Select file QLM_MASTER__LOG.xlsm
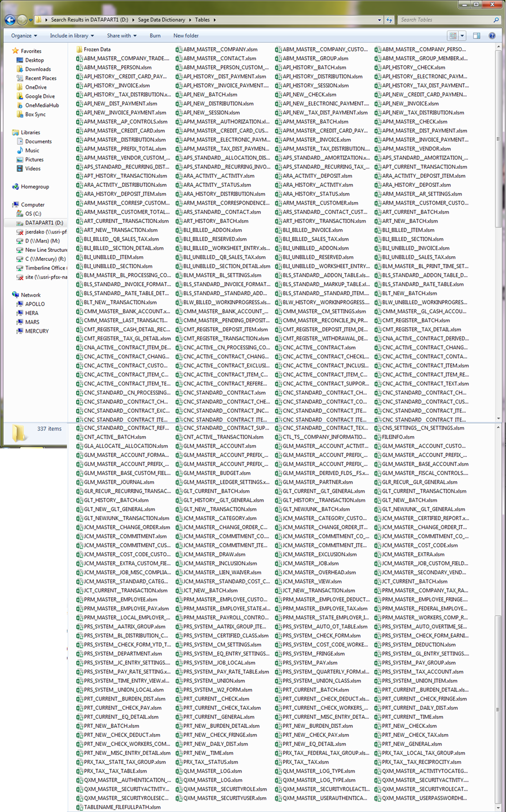This screenshot has width=506, height=812. (209, 771)
